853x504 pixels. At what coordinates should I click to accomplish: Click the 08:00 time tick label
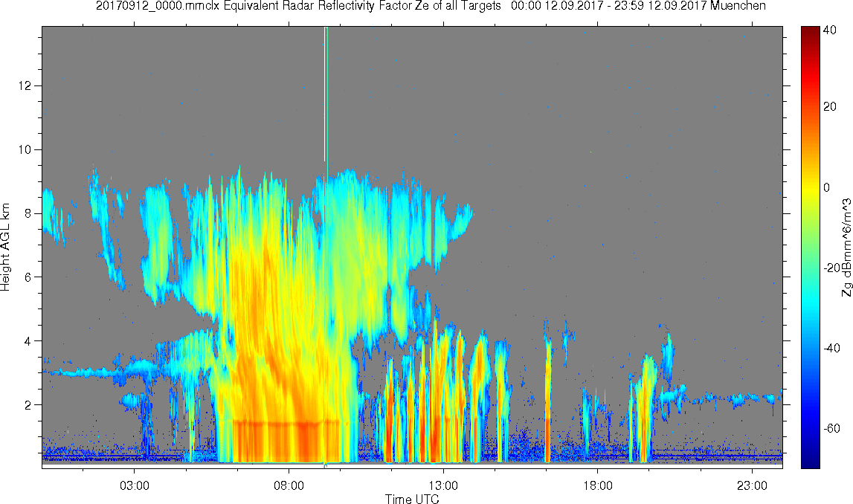(289, 485)
